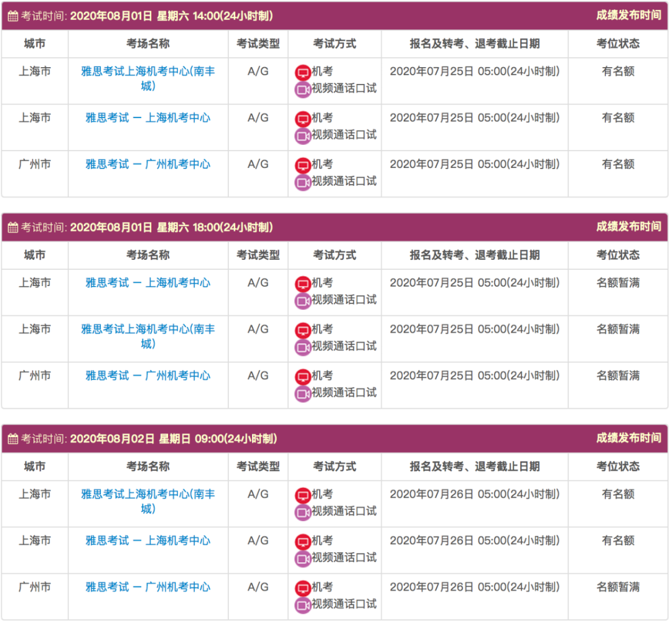Click video call icon in 18:00 广州 row

303,394
